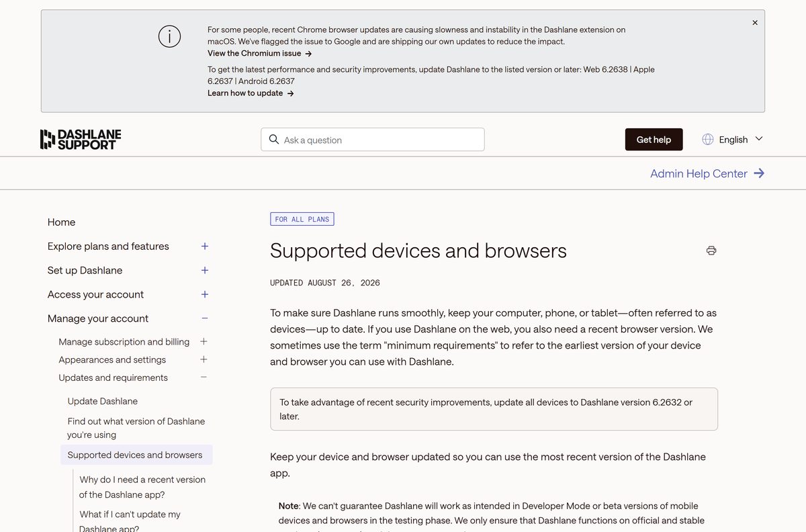Dismiss the banner with the X icon
Screen dimensions: 806x532
[x=755, y=23]
